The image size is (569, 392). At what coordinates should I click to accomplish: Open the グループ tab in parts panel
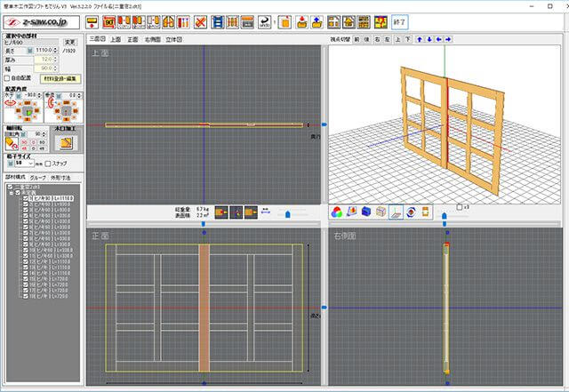pos(39,178)
